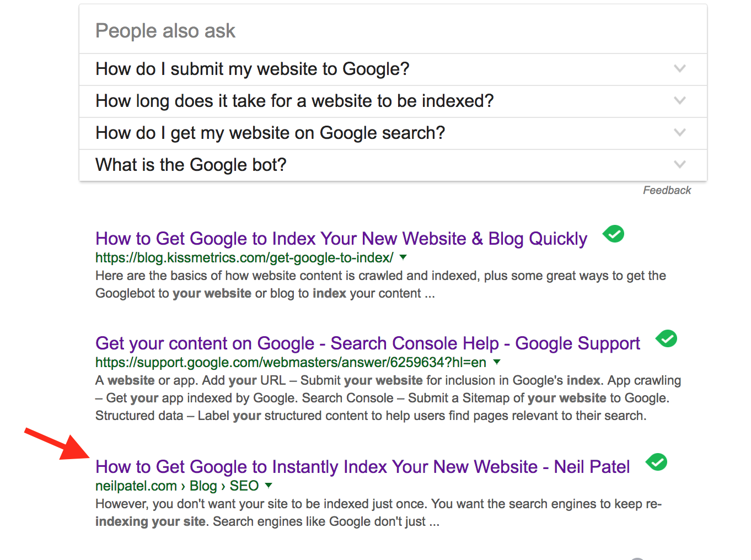
Task: Open dropdown arrow next to blog.kissmetrics.com URL
Action: click(403, 257)
